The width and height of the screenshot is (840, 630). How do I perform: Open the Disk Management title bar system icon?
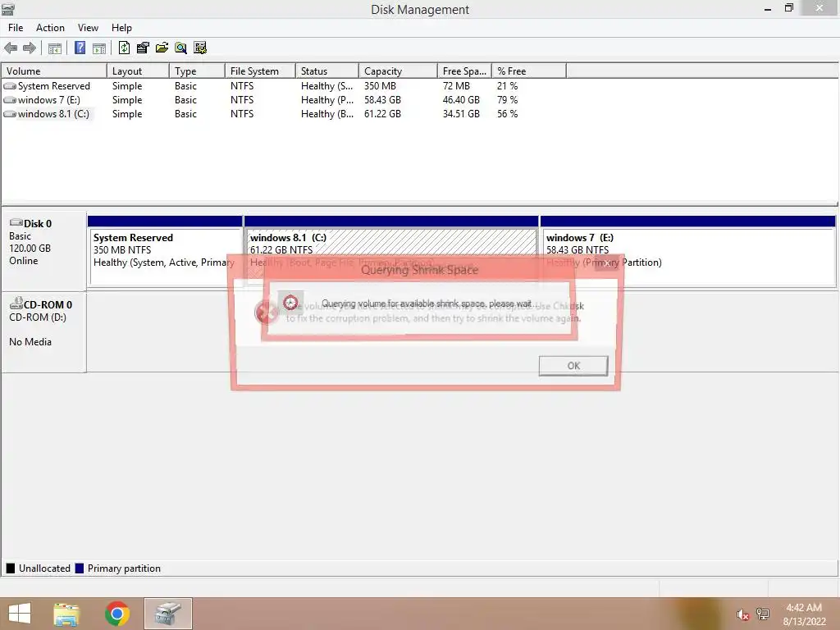point(8,8)
